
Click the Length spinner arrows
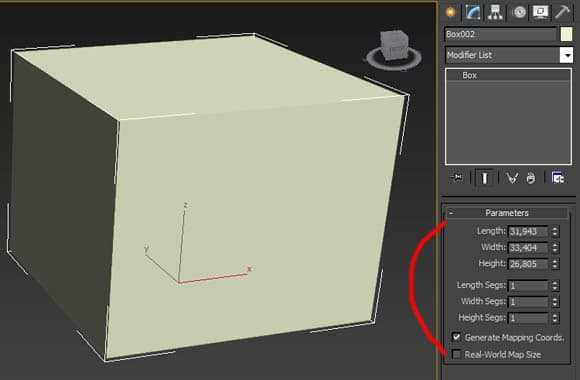tap(555, 232)
